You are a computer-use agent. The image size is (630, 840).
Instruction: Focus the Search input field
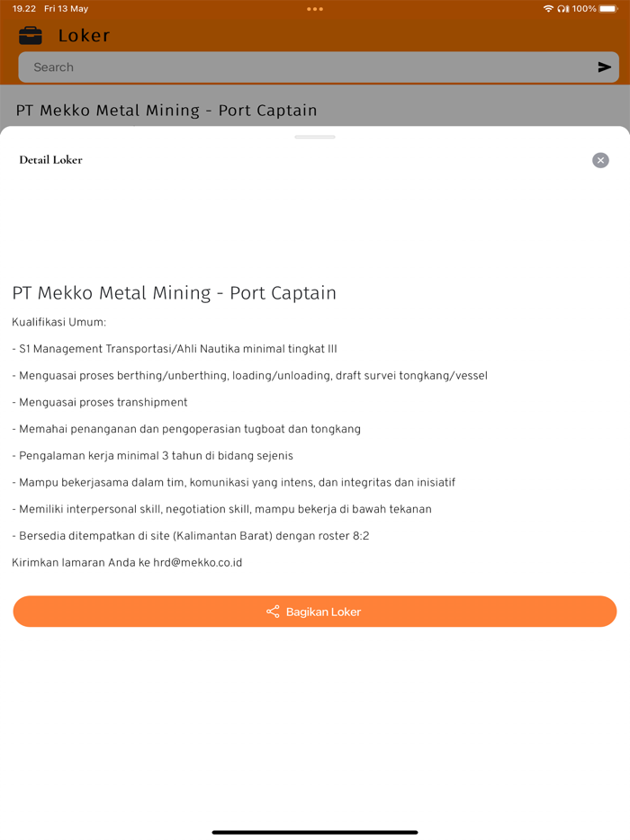point(306,67)
